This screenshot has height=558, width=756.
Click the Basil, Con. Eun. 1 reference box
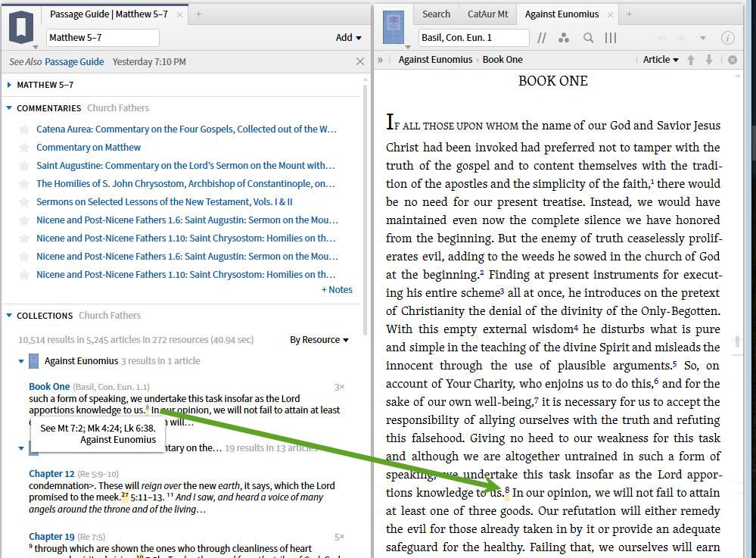point(474,38)
